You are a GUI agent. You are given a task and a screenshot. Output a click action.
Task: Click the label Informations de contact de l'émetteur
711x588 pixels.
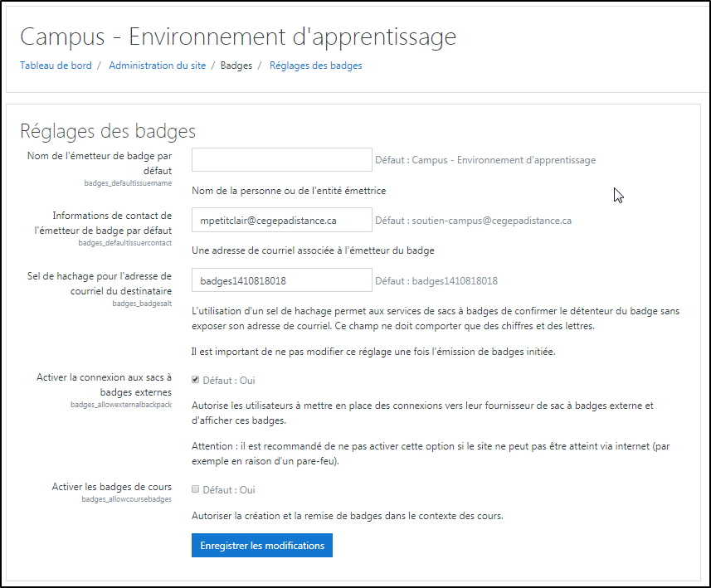click(112, 222)
